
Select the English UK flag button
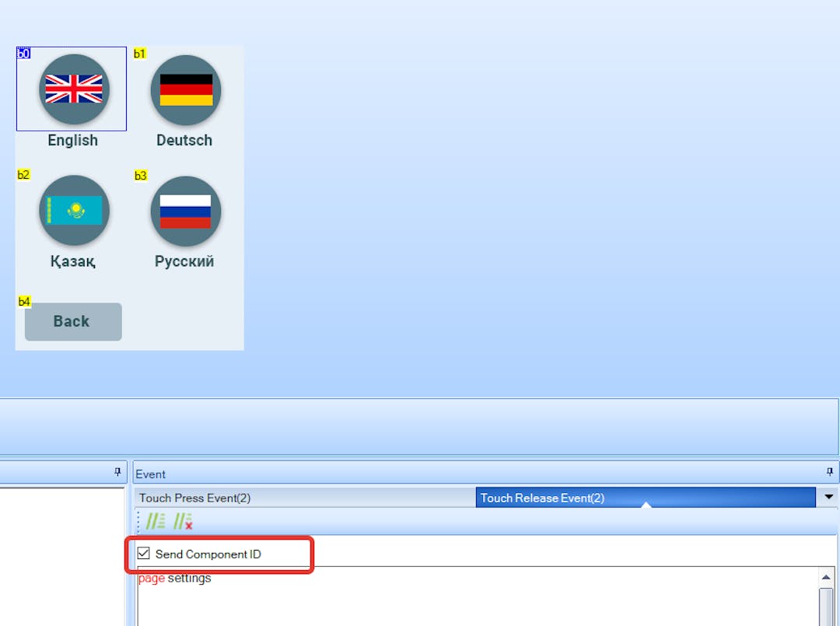click(x=74, y=89)
